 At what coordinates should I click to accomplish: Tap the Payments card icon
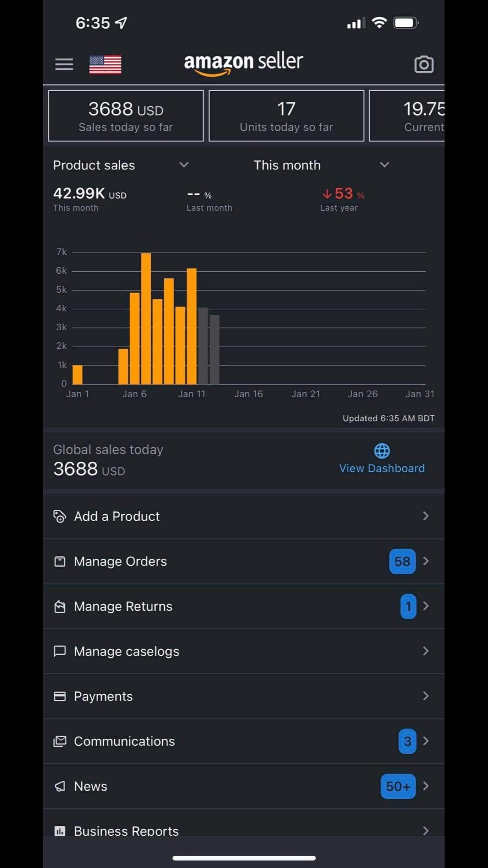click(60, 696)
